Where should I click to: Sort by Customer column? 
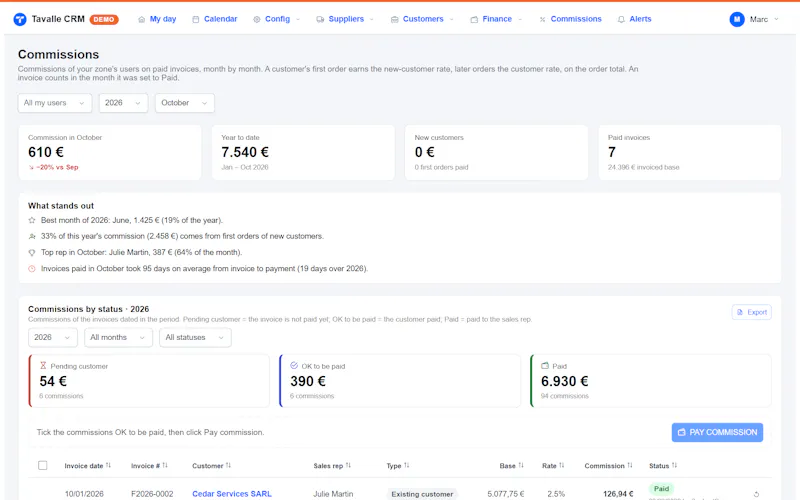tap(212, 466)
